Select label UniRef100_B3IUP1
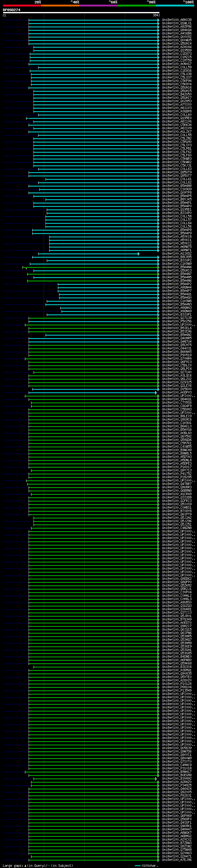The image size is (197, 868). point(176,314)
